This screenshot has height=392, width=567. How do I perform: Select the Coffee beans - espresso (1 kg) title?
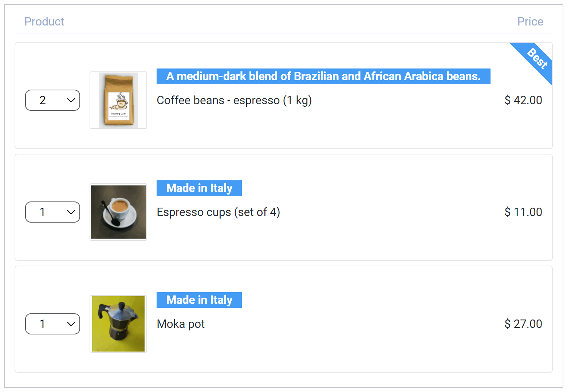point(234,100)
